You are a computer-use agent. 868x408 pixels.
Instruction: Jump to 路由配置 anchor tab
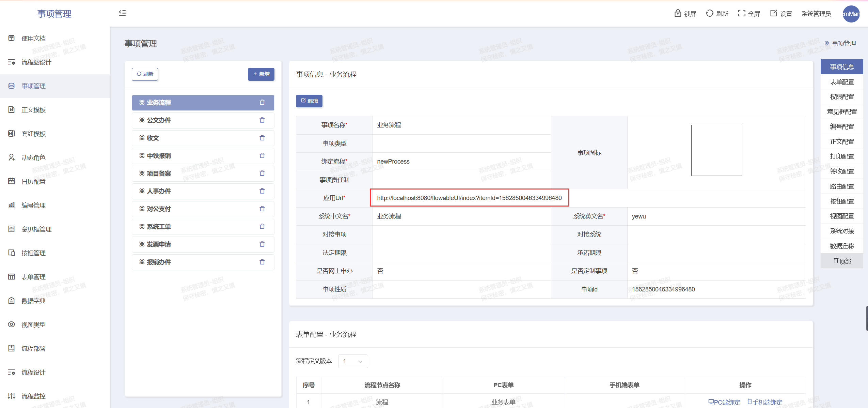pos(842,186)
